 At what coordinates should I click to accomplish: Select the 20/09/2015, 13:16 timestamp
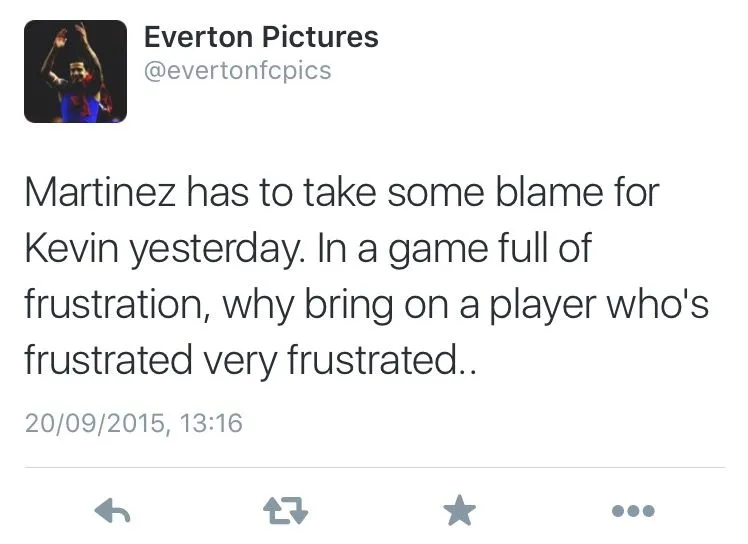point(134,423)
